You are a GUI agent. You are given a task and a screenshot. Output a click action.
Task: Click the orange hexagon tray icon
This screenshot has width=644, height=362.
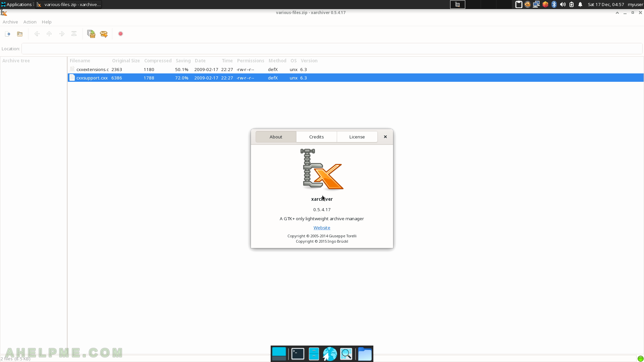click(545, 4)
